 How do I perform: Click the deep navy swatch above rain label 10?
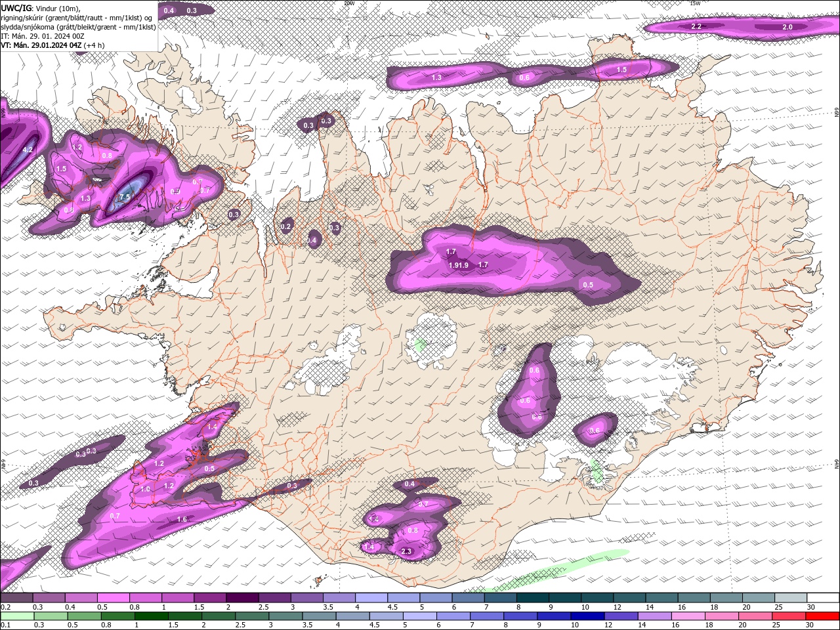586,616
